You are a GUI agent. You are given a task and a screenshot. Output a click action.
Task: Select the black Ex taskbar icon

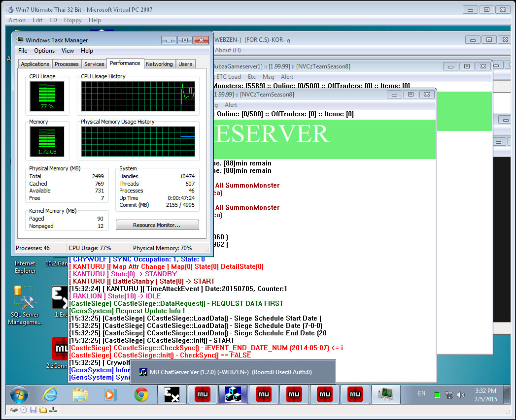pyautogui.click(x=172, y=395)
